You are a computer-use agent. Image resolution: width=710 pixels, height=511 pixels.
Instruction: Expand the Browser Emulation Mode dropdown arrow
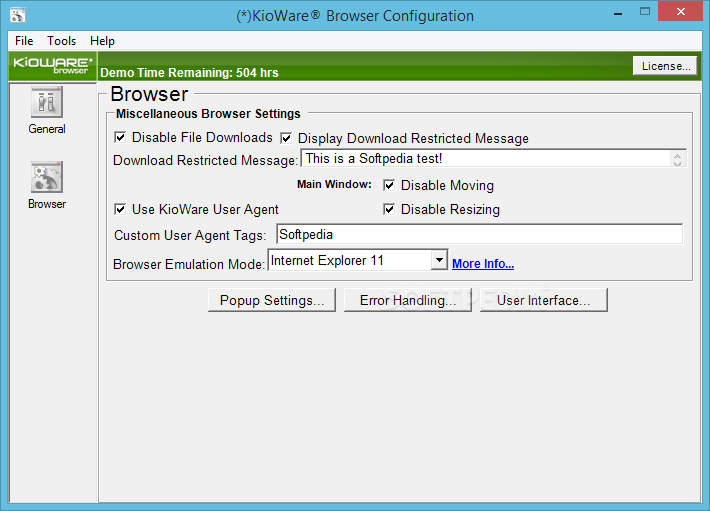click(x=439, y=260)
